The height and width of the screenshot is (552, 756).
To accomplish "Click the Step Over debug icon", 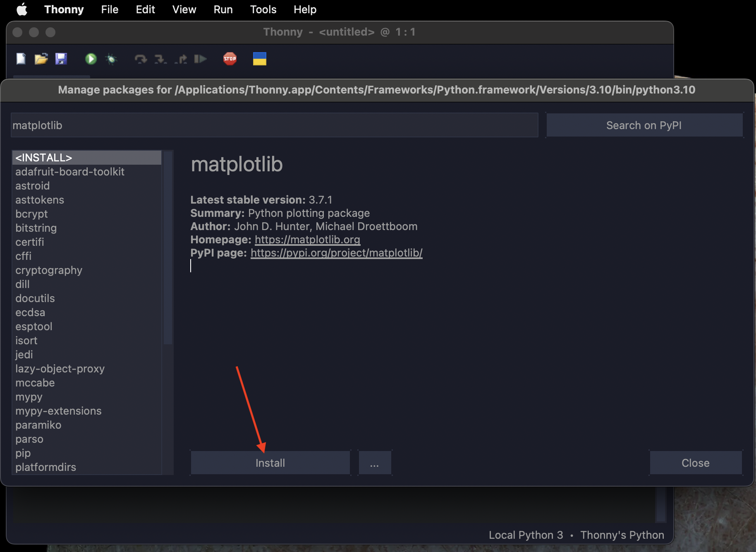I will [141, 59].
